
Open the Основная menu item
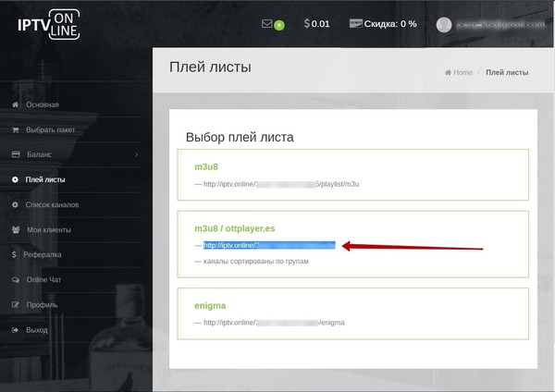coord(43,104)
